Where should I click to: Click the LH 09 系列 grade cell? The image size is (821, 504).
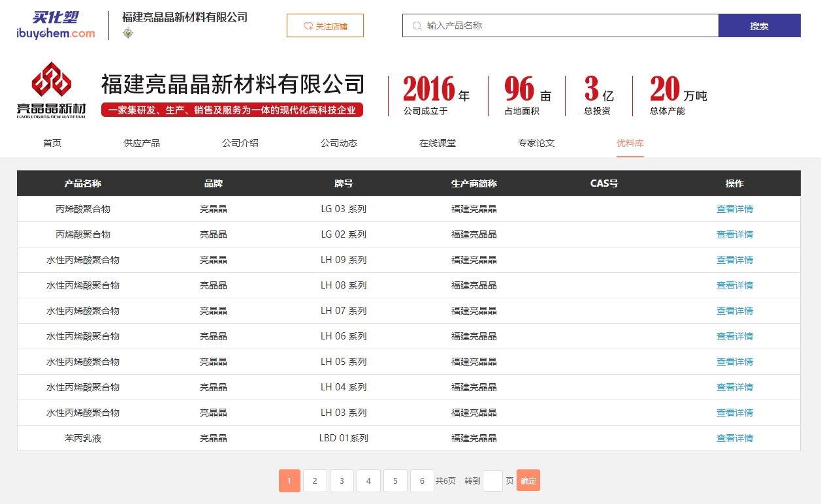[344, 260]
